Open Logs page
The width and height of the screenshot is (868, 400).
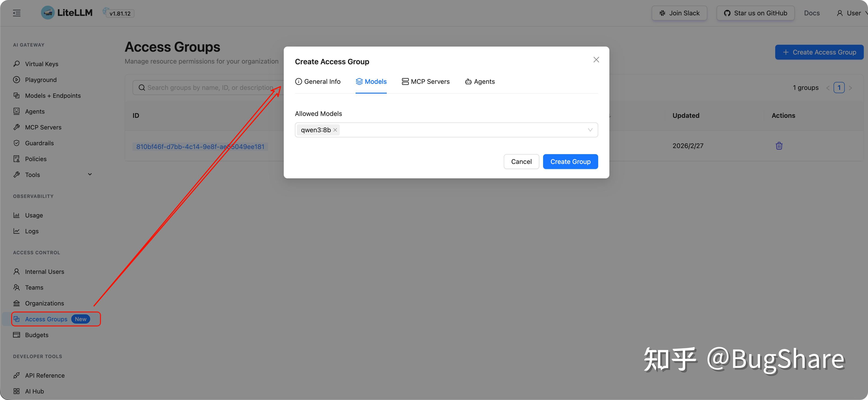(32, 231)
